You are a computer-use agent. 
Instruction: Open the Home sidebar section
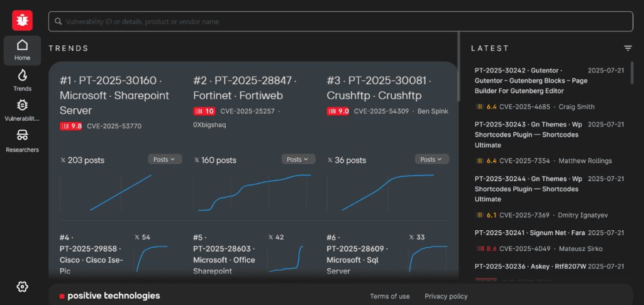click(23, 50)
